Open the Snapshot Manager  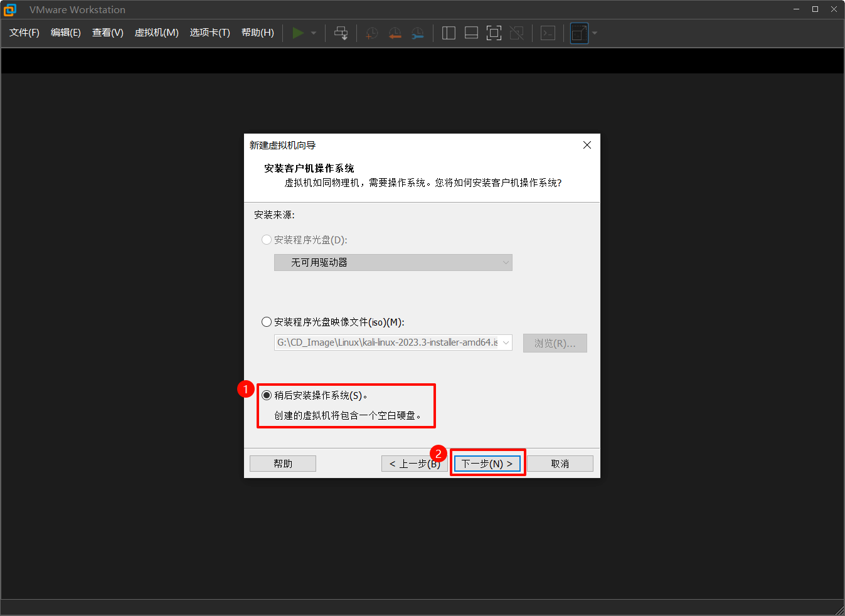tap(418, 33)
